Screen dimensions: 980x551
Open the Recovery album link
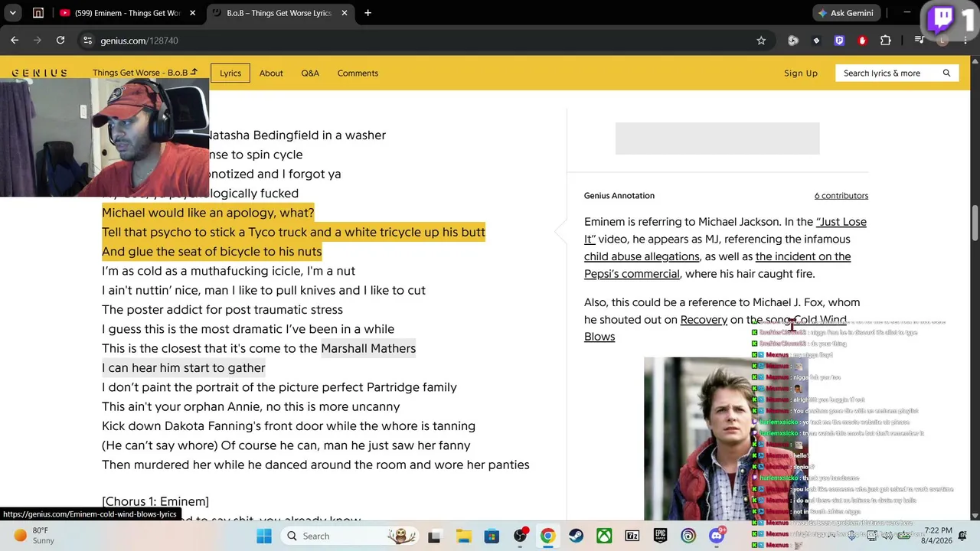704,320
